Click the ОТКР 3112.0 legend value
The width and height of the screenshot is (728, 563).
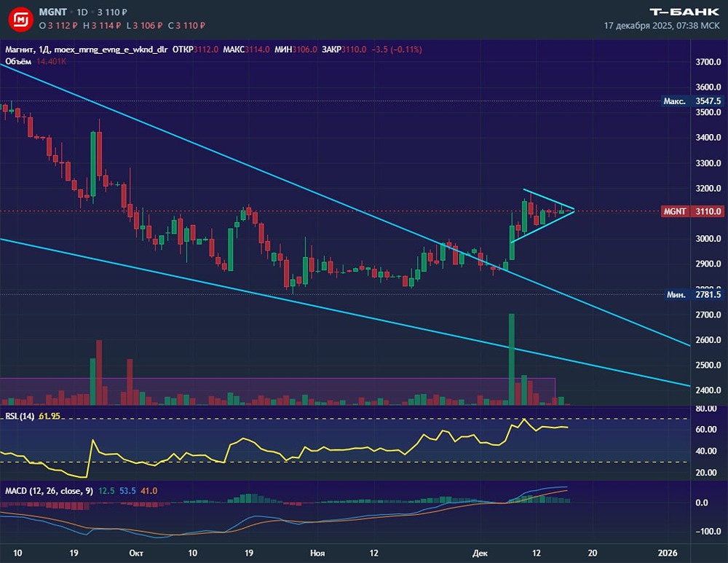195,50
